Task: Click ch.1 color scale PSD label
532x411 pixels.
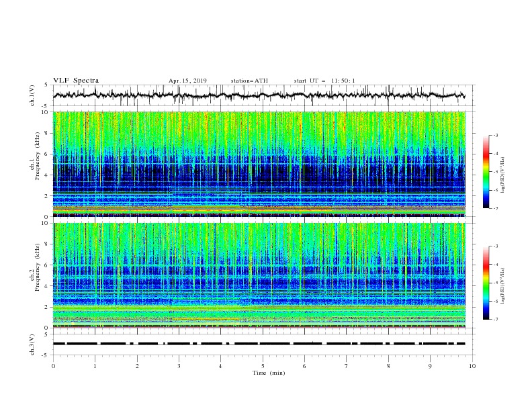Action: [x=503, y=175]
